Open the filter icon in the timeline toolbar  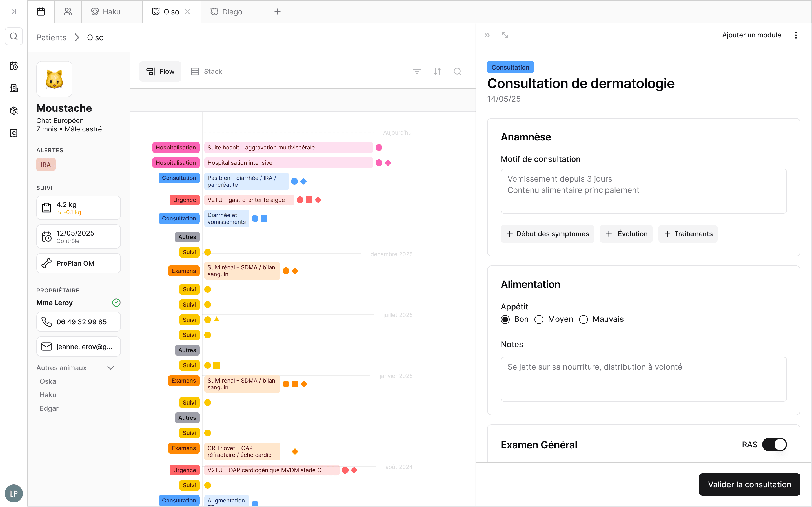(x=417, y=72)
